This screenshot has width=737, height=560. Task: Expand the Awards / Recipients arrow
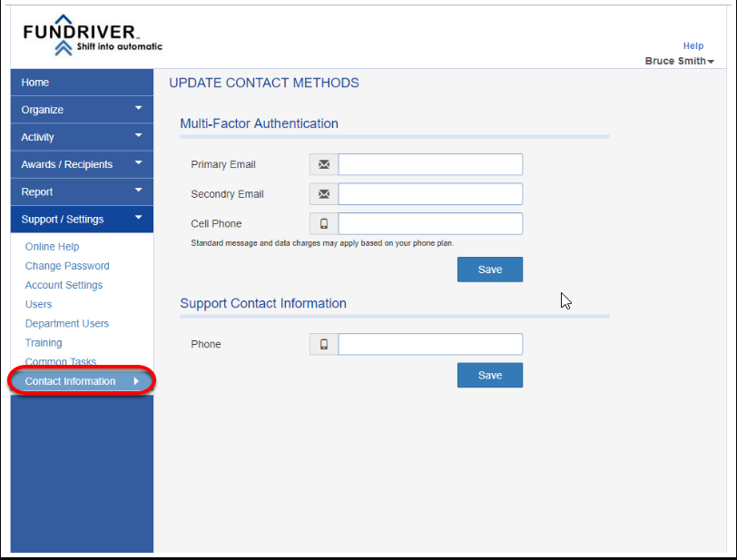click(x=138, y=162)
